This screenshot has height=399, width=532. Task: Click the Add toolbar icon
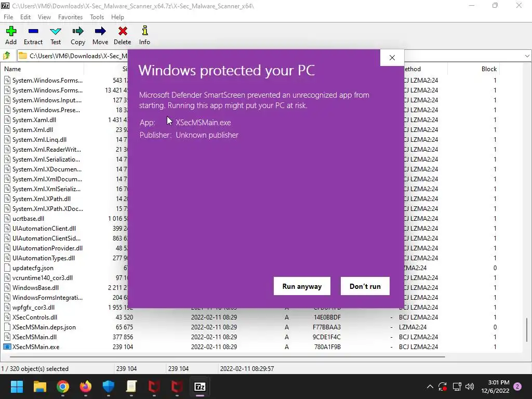11,35
